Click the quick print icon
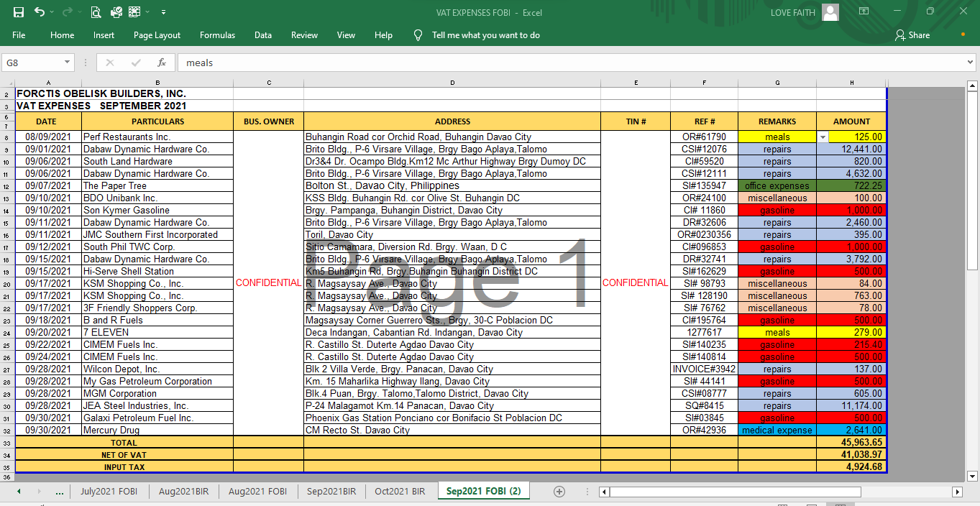The width and height of the screenshot is (980, 506). click(116, 12)
